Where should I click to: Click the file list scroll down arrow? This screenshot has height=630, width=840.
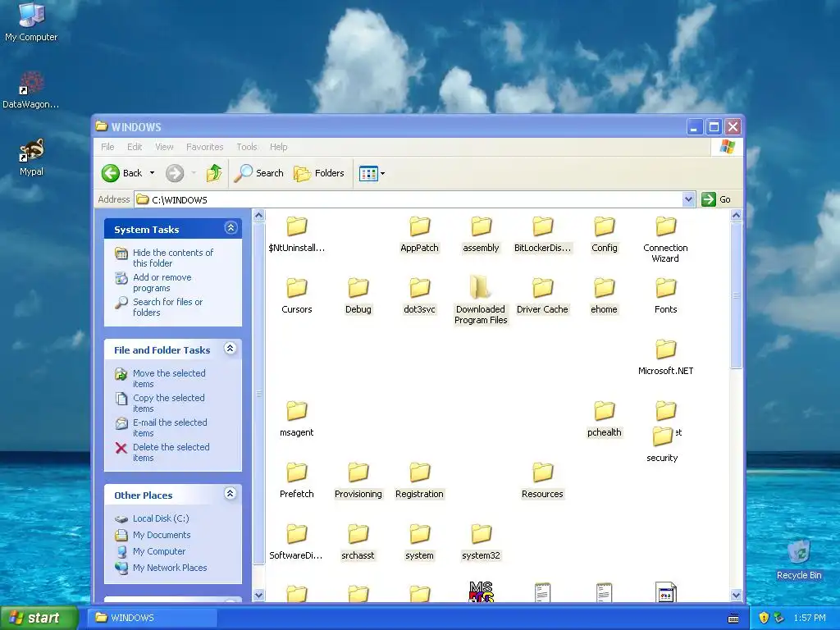click(736, 596)
